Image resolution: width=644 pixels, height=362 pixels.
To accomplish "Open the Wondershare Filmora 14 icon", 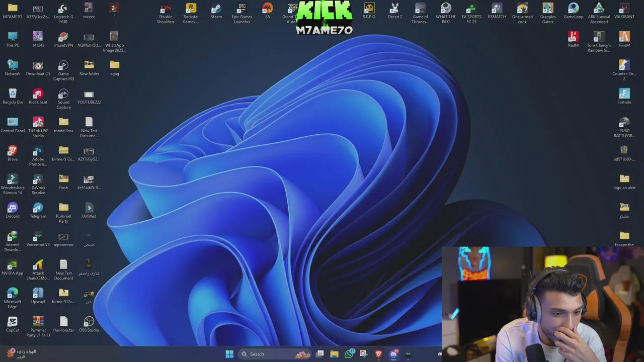I will (13, 185).
